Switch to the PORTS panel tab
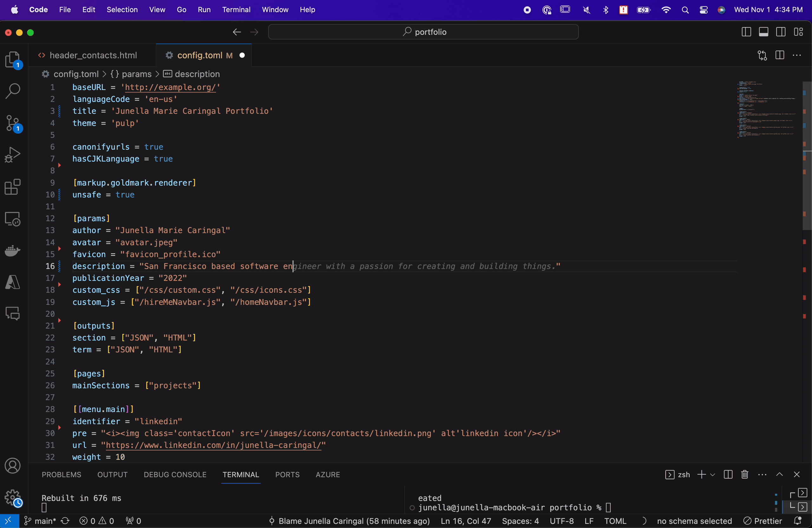Screen dimensions: 812x528 point(287,474)
